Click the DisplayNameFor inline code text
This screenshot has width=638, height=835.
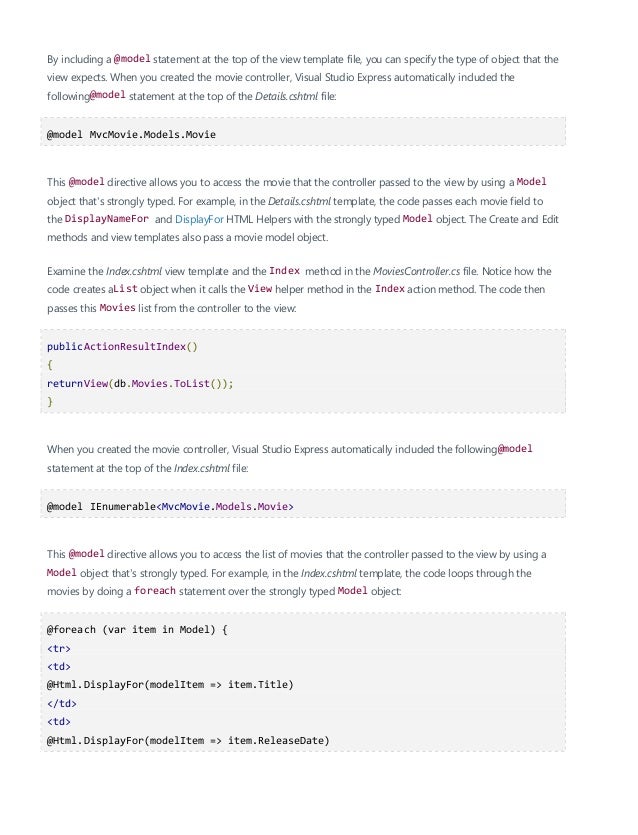pyautogui.click(x=107, y=220)
